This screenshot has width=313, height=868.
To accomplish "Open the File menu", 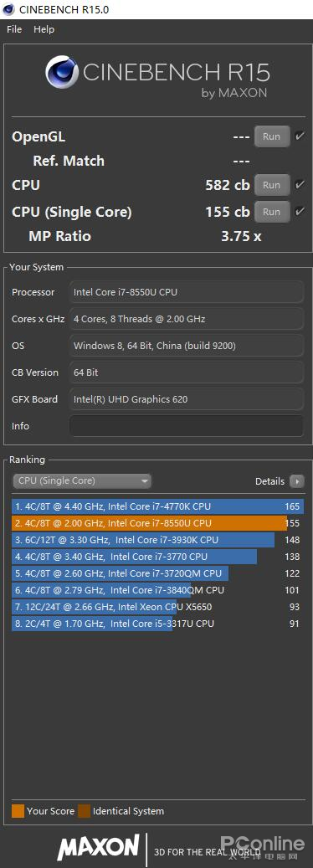I will coord(14,29).
